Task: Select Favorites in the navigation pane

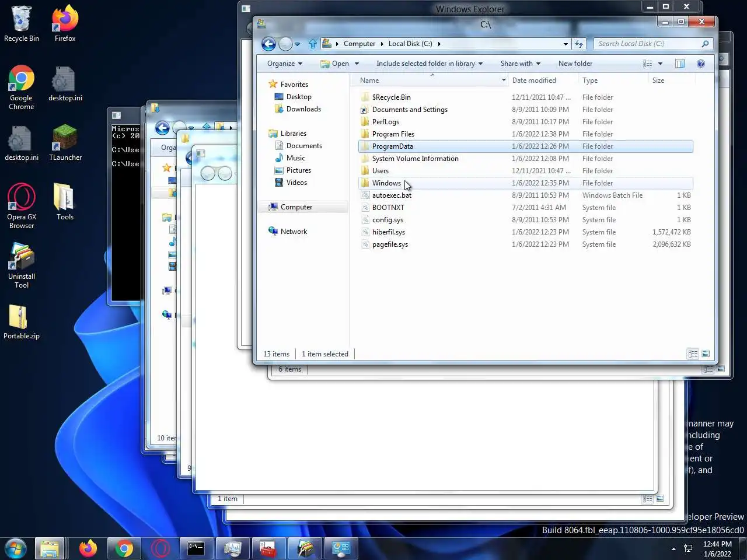Action: (294, 85)
